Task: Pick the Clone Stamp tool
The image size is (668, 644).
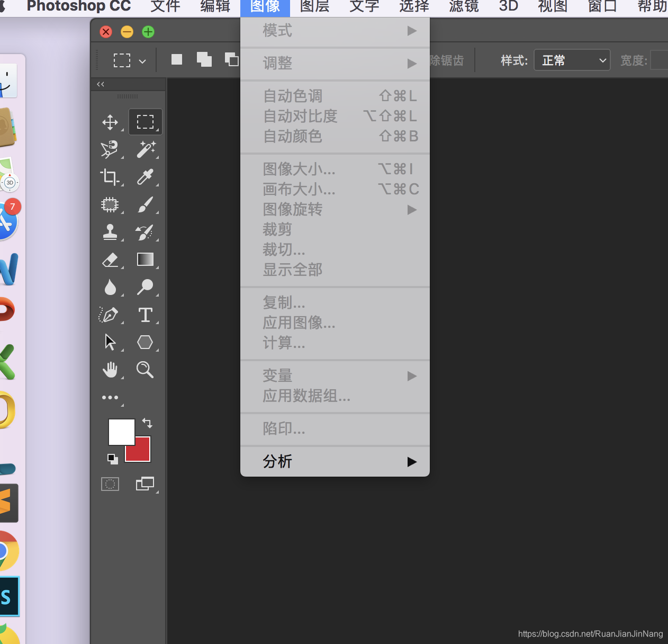Action: [x=110, y=232]
